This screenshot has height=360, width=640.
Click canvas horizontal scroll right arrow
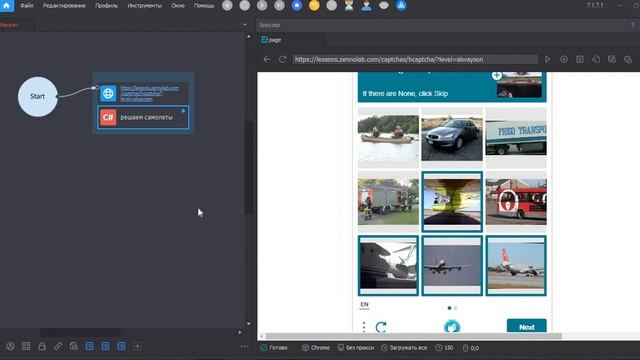(240, 332)
